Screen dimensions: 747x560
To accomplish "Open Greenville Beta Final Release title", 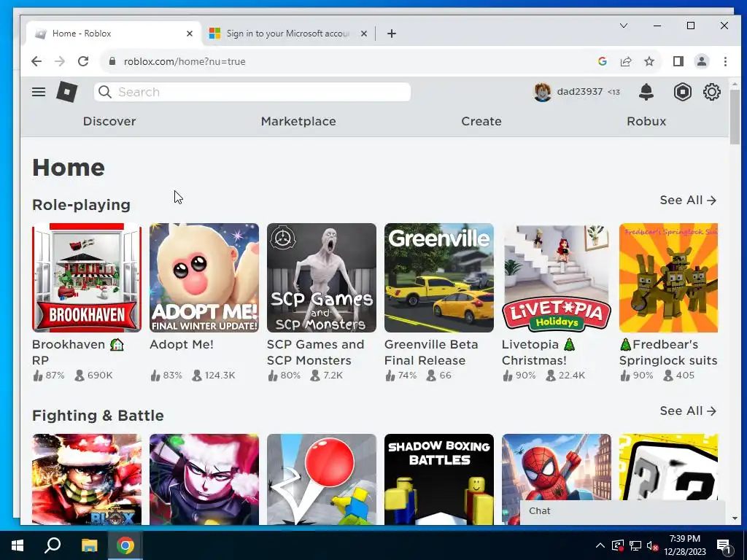I will (431, 352).
